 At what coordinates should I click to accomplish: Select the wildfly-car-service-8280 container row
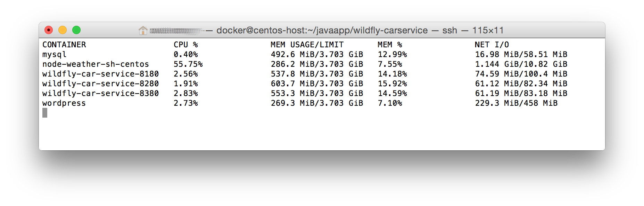(x=322, y=84)
